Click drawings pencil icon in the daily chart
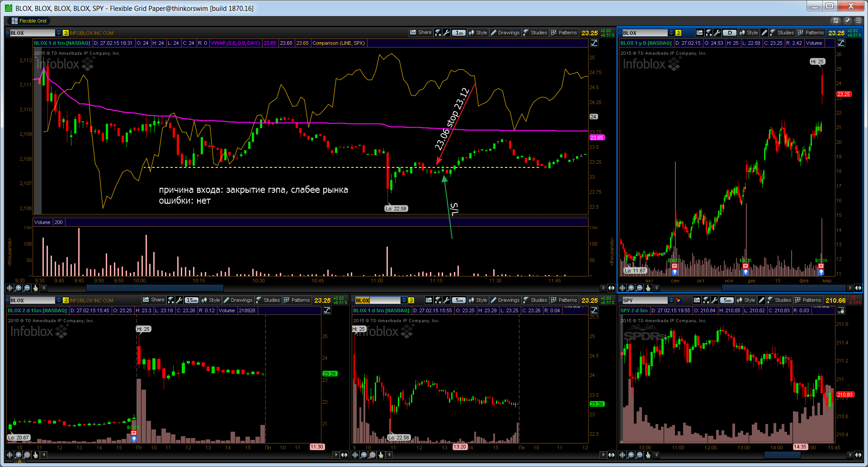868x467 pixels. (764, 33)
